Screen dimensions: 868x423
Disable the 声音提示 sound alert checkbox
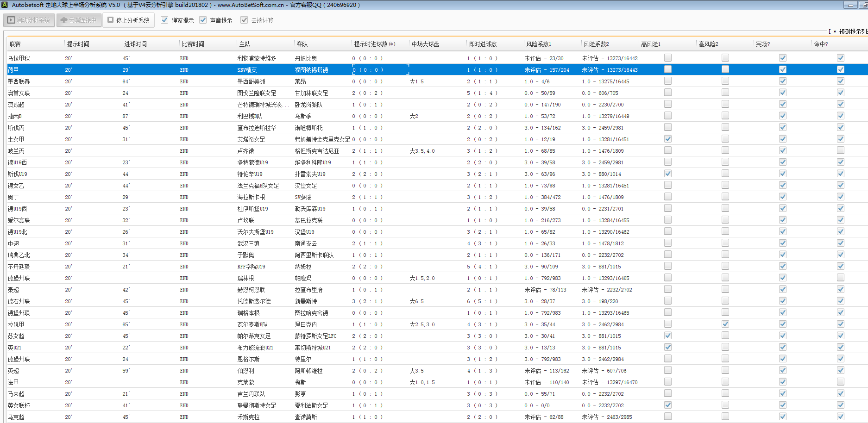pyautogui.click(x=203, y=20)
